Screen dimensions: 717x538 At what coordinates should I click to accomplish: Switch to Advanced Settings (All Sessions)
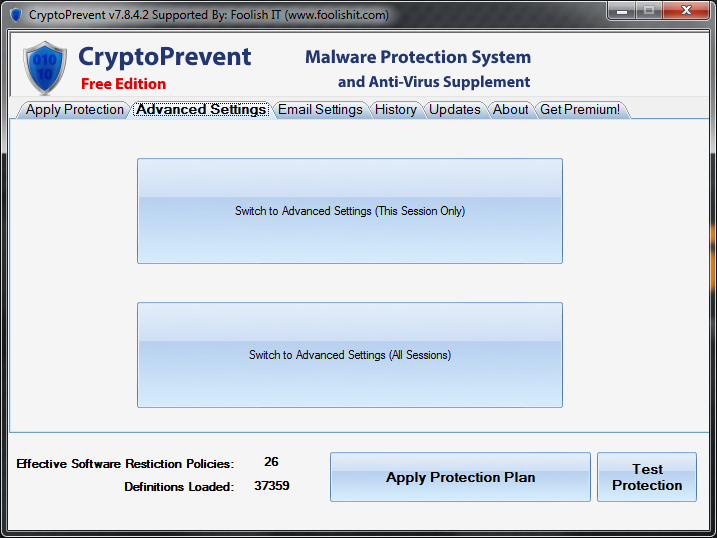(350, 355)
